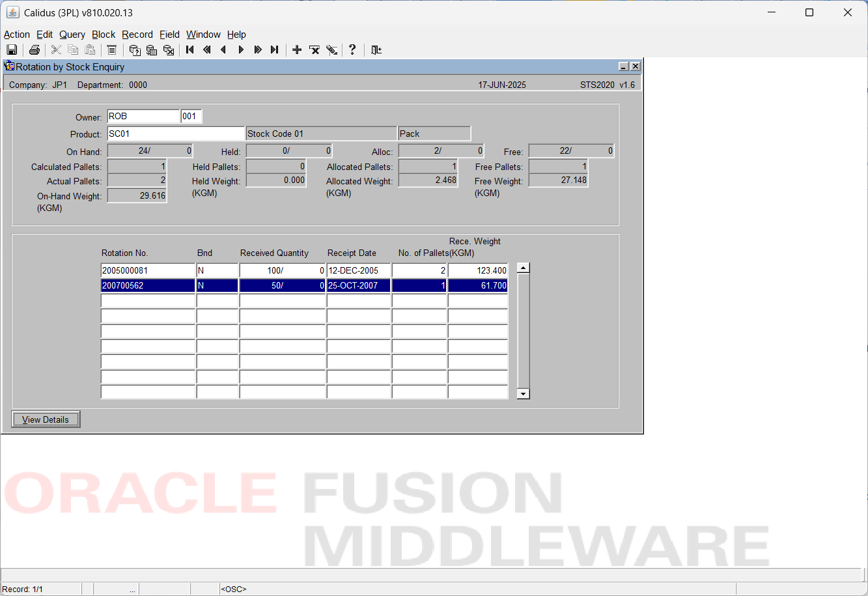Click received quantity 100/ cell

[282, 270]
